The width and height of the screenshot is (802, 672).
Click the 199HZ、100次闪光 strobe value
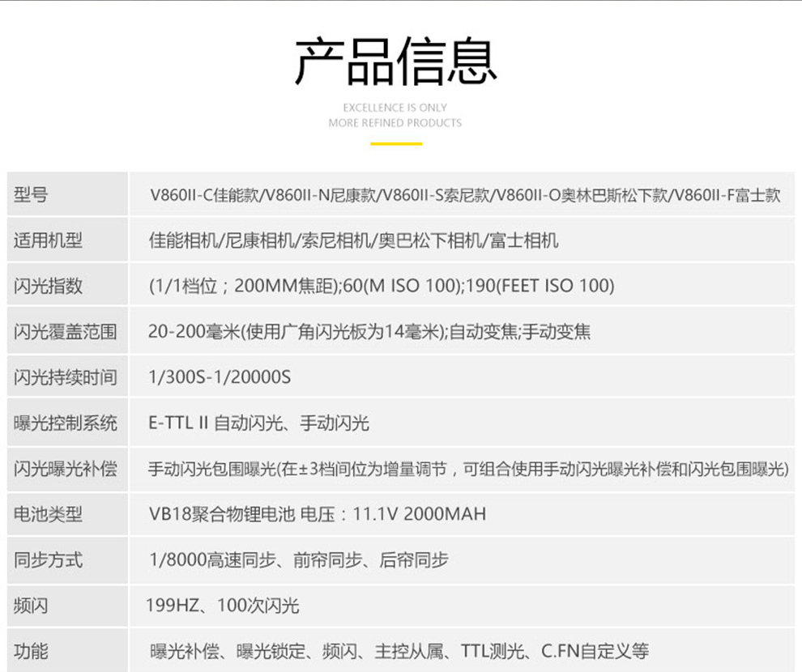pos(223,606)
